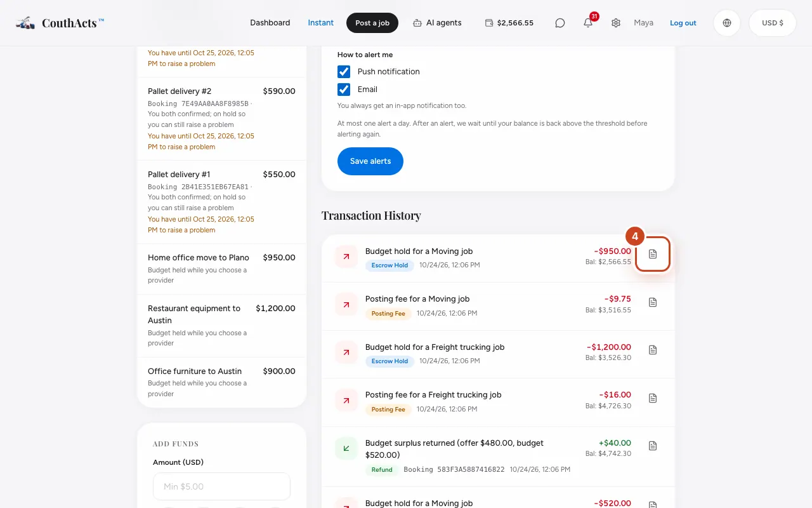
Task: Open the AI agents menu item
Action: 437,23
